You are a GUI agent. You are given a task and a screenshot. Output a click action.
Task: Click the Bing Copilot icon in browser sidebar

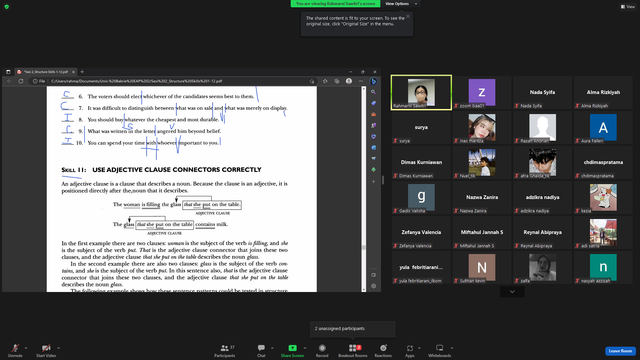[x=373, y=81]
